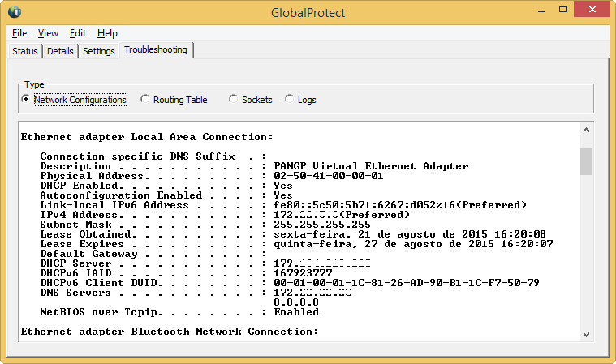
Task: Select the Network Configurations radio button
Action: (26, 100)
